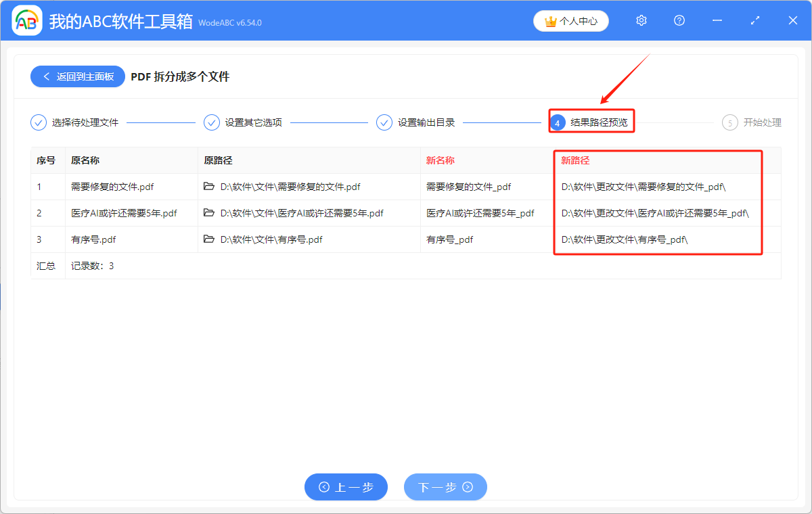Open the settings gear icon
The height and width of the screenshot is (514, 812).
tap(641, 20)
